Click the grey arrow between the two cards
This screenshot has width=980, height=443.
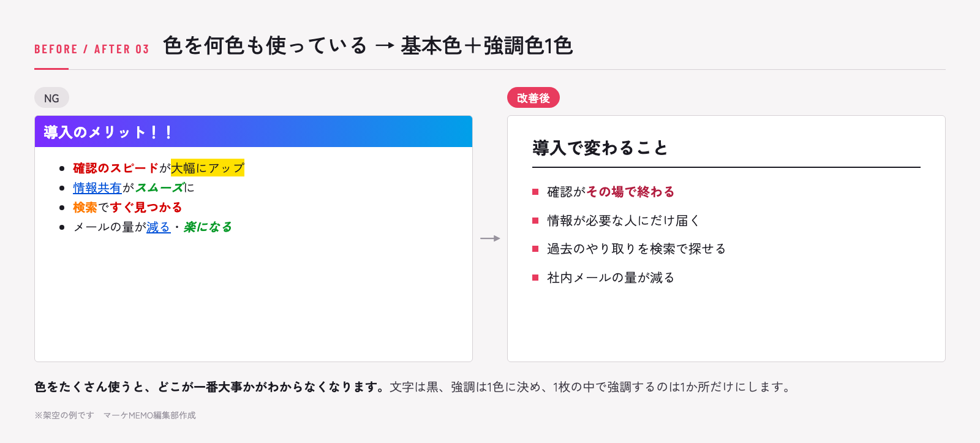click(x=490, y=238)
